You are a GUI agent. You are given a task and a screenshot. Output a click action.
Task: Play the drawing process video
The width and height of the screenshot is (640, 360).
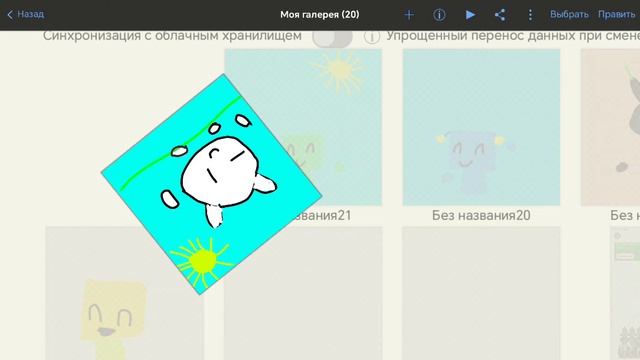coord(470,15)
